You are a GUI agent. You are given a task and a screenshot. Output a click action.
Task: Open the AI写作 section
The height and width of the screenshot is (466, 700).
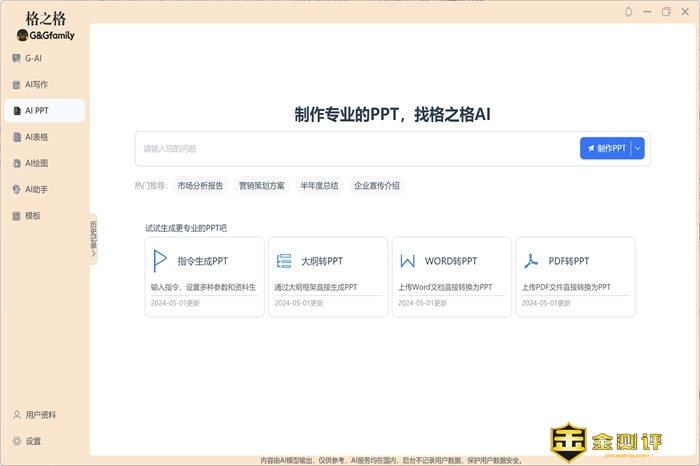tap(36, 85)
